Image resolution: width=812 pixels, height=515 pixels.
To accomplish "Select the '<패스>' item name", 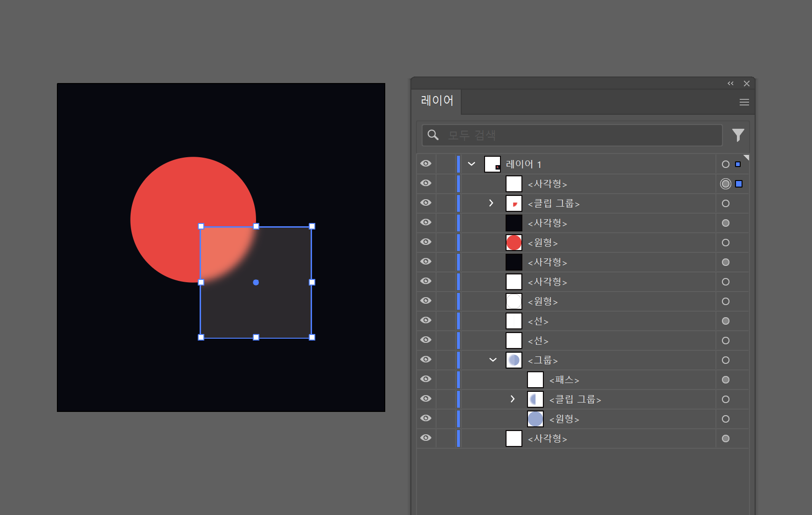I will [x=564, y=380].
